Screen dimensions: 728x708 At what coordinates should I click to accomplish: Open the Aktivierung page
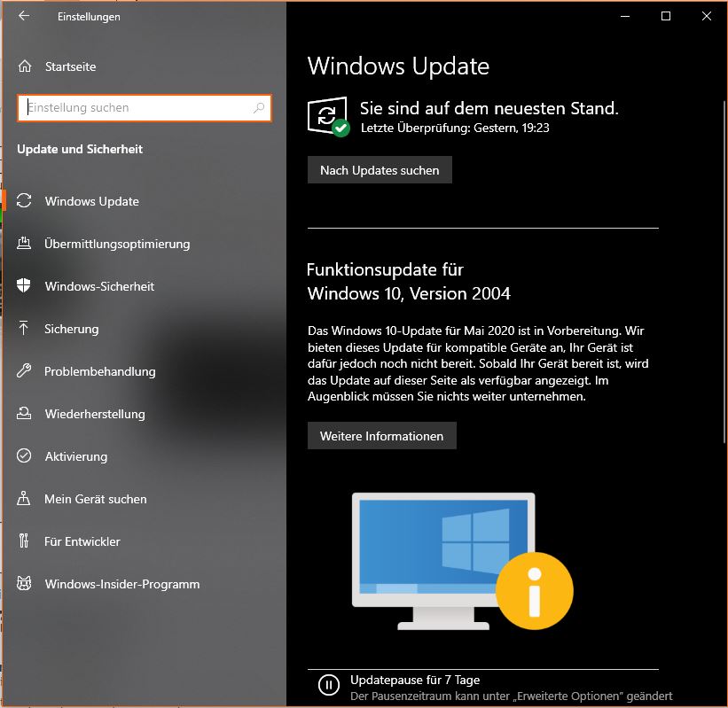76,456
